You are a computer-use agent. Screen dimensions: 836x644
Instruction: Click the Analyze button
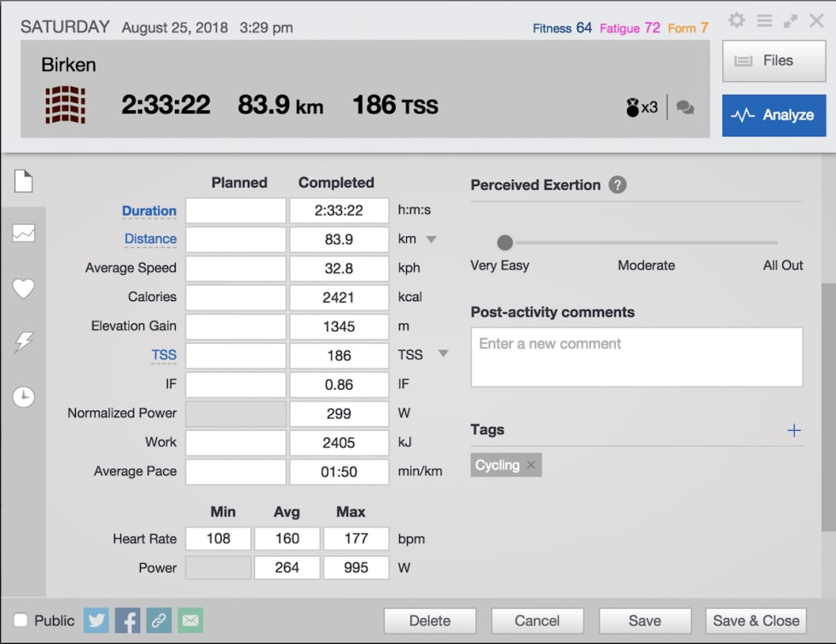[x=774, y=115]
